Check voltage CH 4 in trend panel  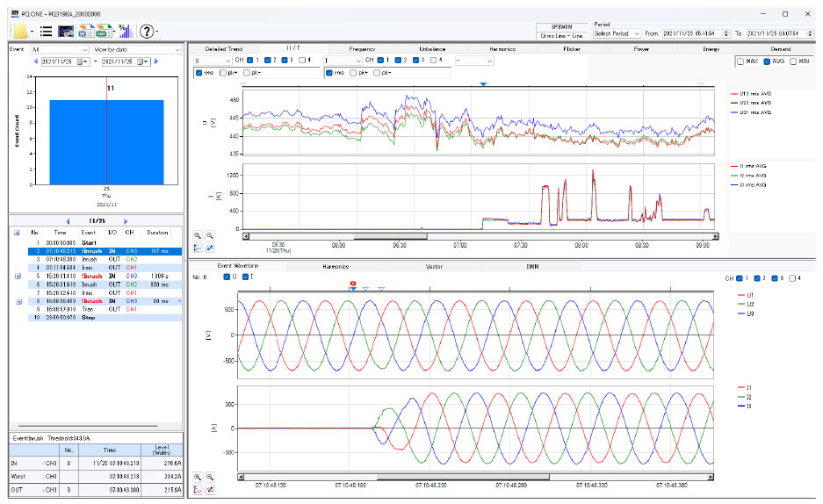300,61
